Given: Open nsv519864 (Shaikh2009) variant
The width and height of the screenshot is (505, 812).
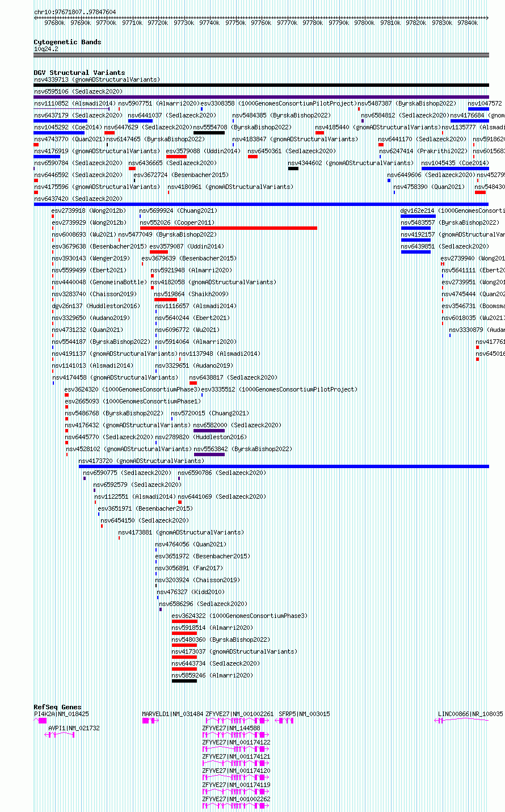Looking at the screenshot, I should [x=191, y=294].
